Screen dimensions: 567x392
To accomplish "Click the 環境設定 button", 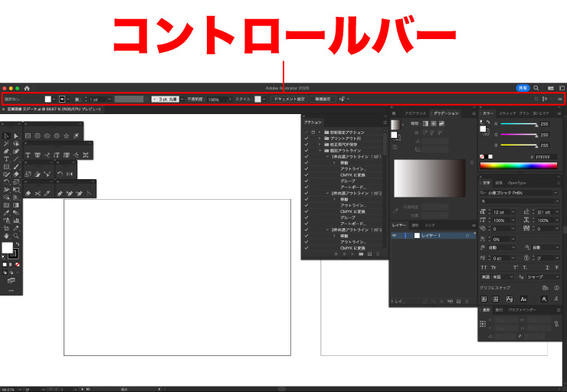I will 323,99.
